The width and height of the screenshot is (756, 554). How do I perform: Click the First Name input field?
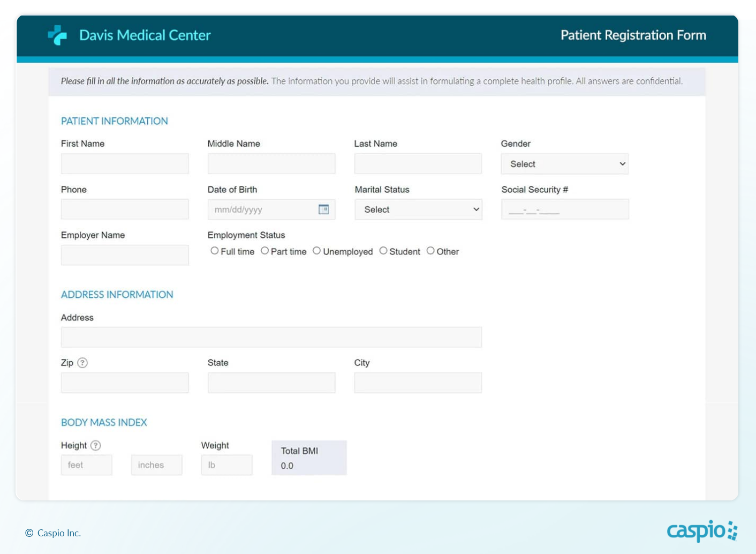125,164
